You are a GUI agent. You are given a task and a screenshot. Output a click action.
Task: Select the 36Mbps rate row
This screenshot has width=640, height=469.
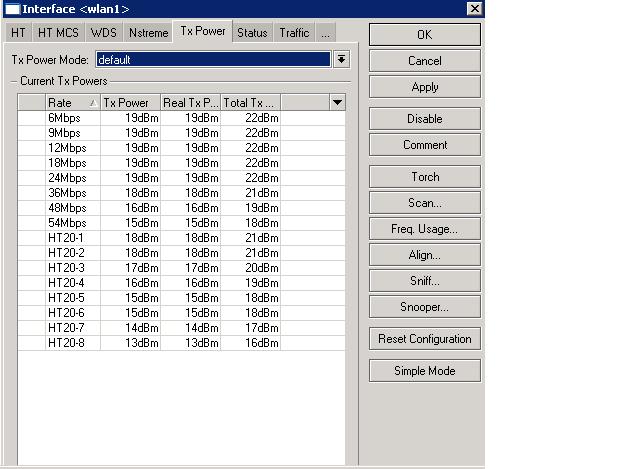[x=182, y=193]
